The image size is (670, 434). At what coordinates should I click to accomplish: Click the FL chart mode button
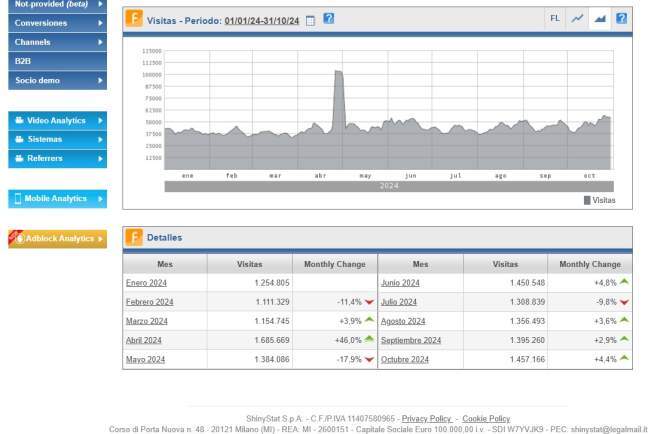pyautogui.click(x=556, y=18)
